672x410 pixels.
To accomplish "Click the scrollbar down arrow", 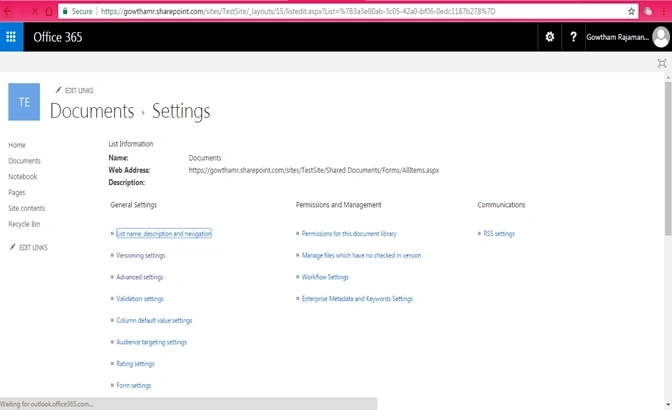I will click(x=668, y=404).
